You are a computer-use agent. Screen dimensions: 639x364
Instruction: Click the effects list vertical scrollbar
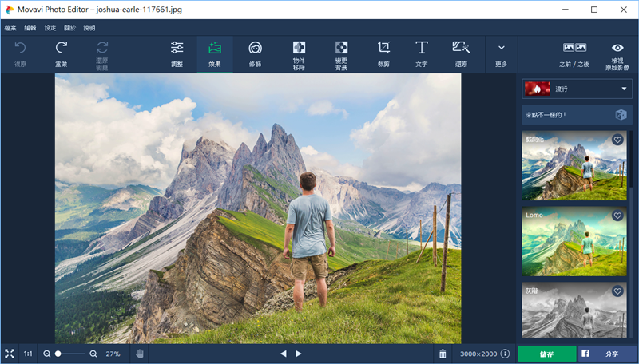(x=632, y=159)
